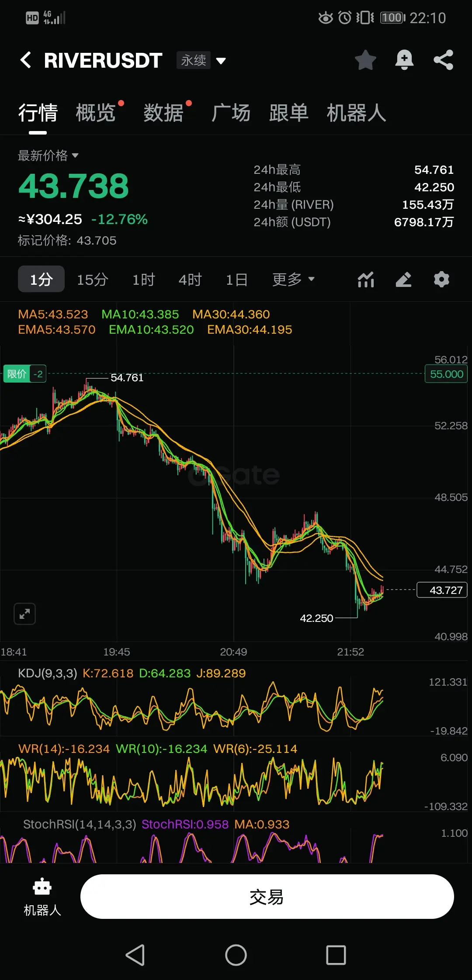472x980 pixels.
Task: Tap the StochRSI(14,14,3,3) indicator label
Action: click(x=80, y=825)
